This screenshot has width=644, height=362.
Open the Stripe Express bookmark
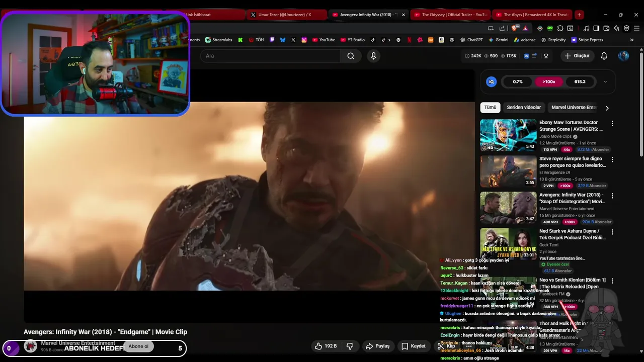coord(587,40)
